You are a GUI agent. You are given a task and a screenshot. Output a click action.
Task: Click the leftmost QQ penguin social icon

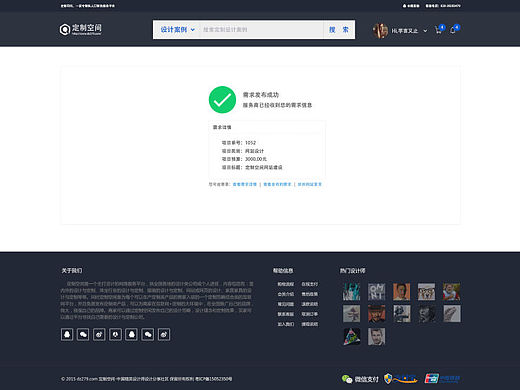click(67, 334)
